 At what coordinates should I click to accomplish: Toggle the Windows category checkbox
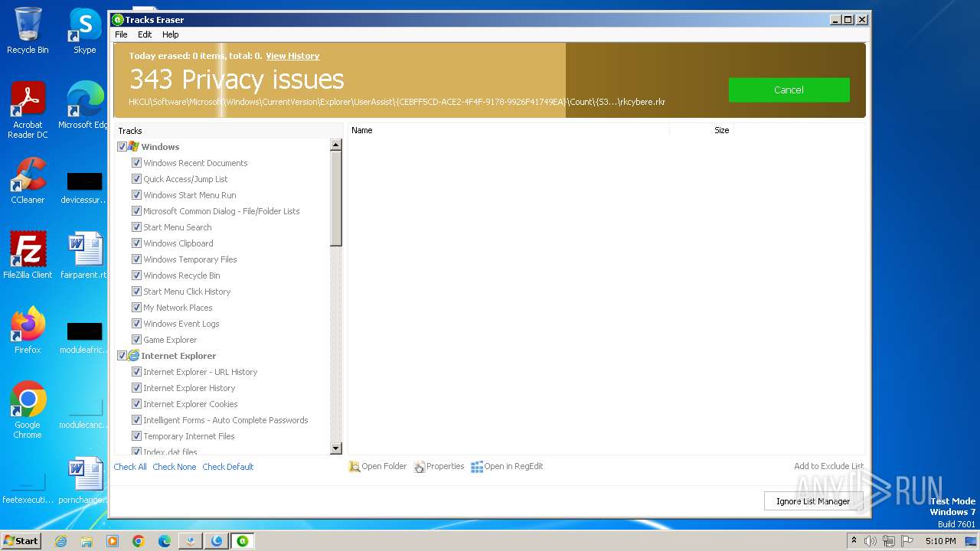tap(122, 147)
